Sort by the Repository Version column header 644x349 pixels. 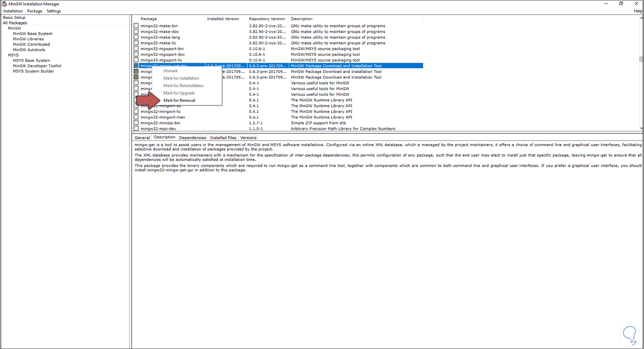[268, 19]
